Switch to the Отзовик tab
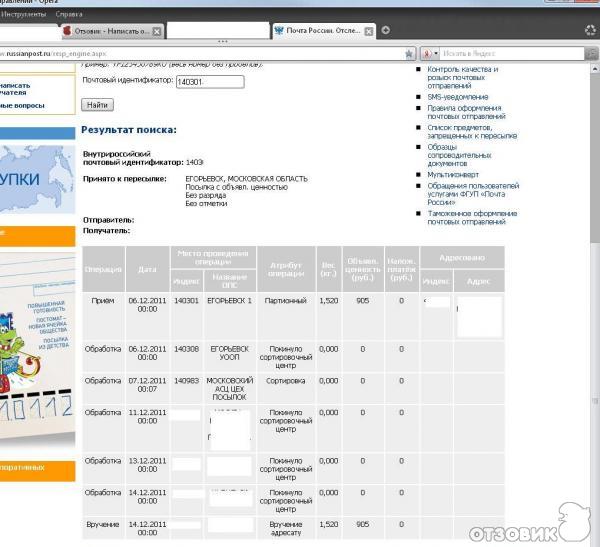 click(110, 31)
